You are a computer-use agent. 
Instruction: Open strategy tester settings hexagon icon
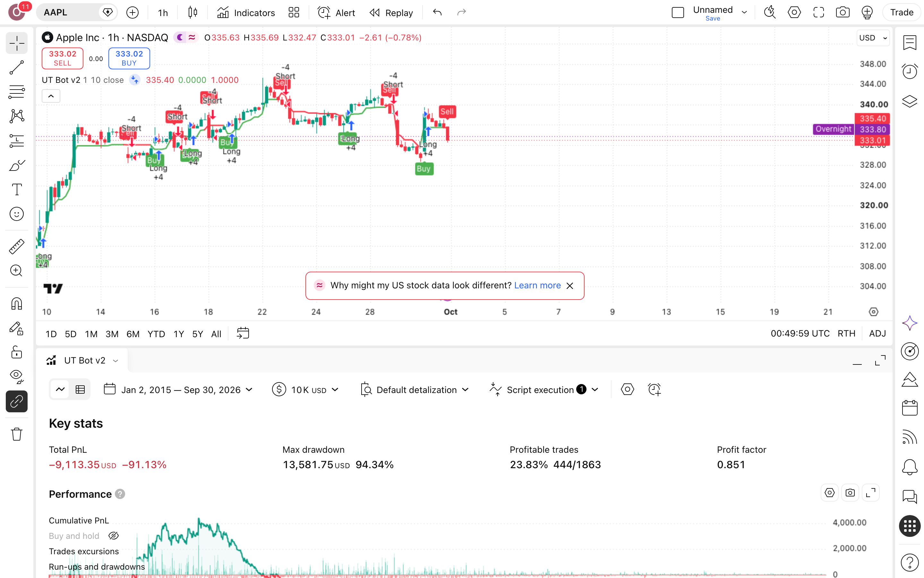pos(627,390)
